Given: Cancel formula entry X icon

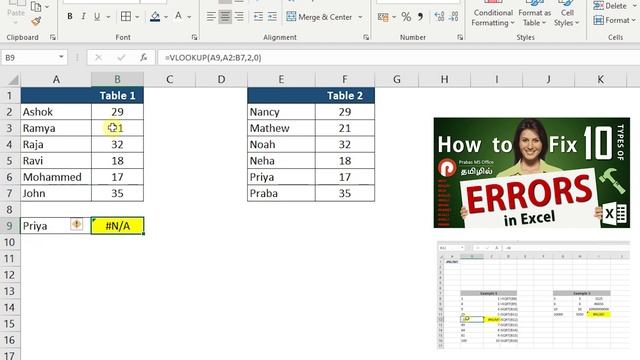Looking at the screenshot, I should click(98, 58).
